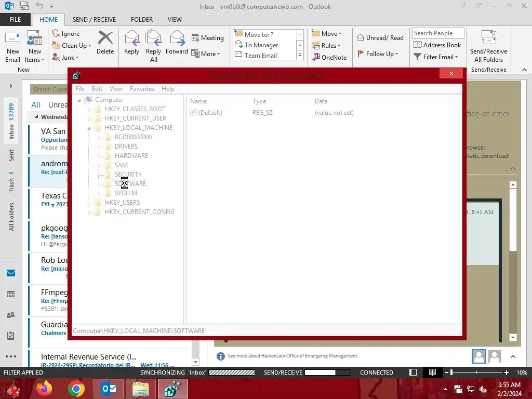The width and height of the screenshot is (532, 399).
Task: Click the Forward icon
Action: coord(177,43)
